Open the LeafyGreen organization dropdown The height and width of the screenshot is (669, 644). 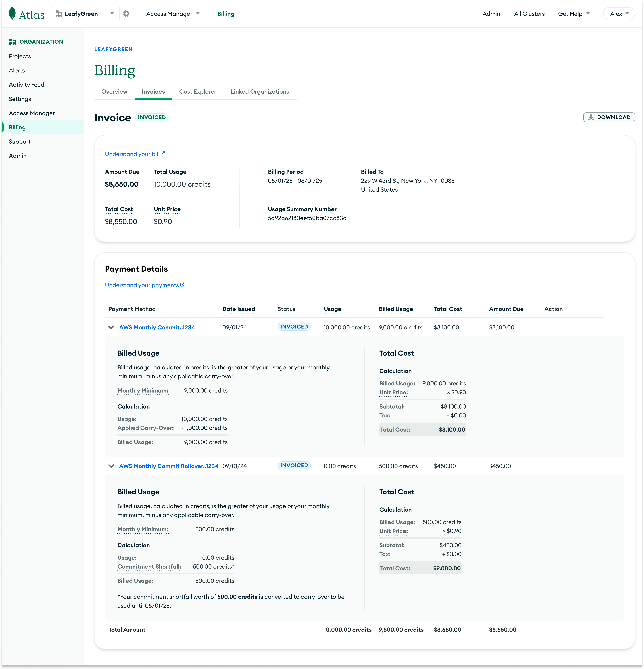(112, 14)
